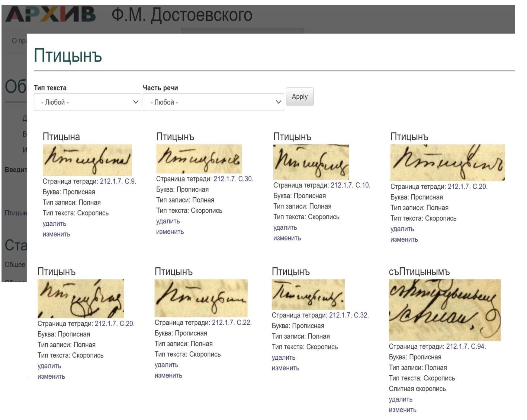Click the Слитная скоропись label
Viewport: 527px width, 420px height.
click(417, 389)
